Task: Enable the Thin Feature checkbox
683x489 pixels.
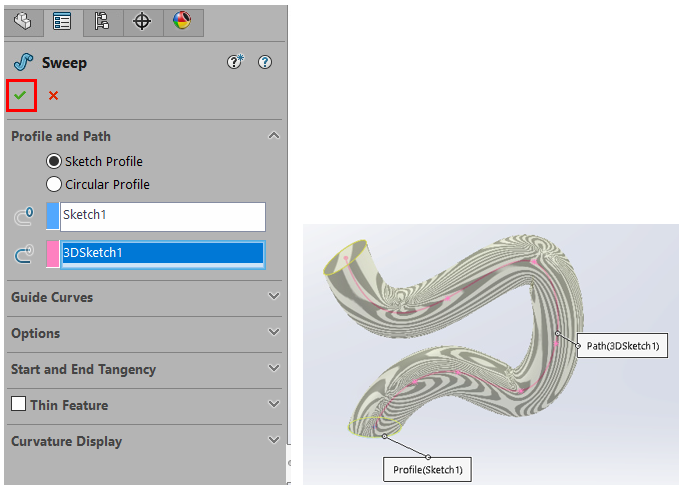Action: pyautogui.click(x=18, y=404)
